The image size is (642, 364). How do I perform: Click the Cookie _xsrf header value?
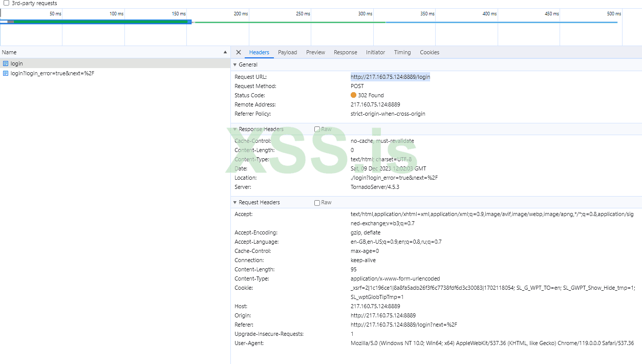click(x=493, y=292)
